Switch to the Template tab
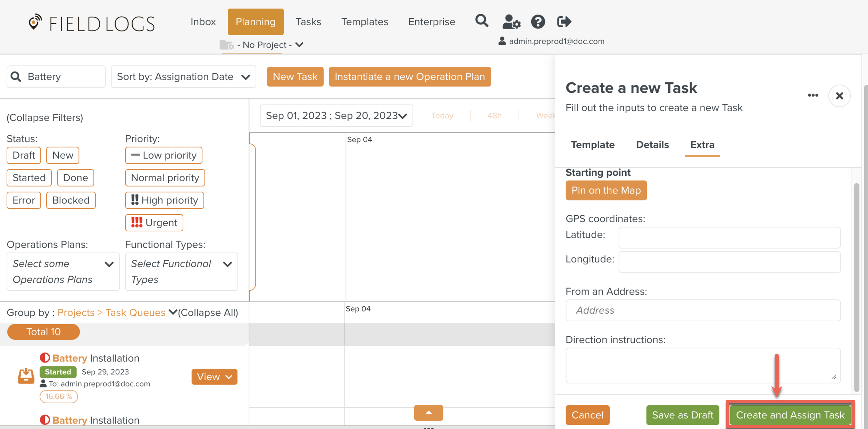868x429 pixels. coord(593,145)
